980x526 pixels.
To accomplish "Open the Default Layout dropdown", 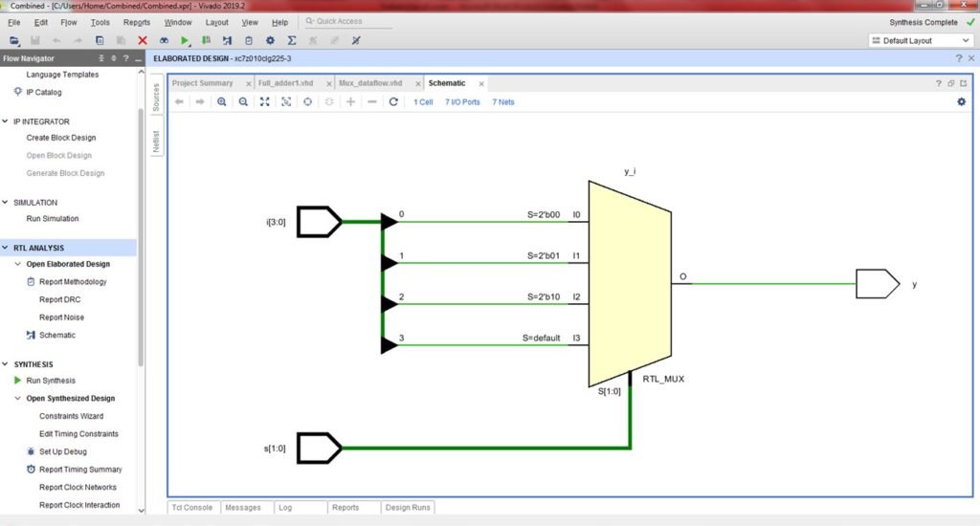I will click(921, 40).
